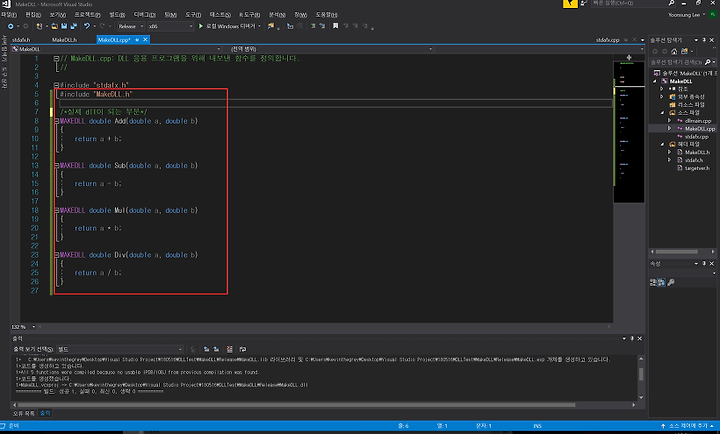The width and height of the screenshot is (720, 434).
Task: Pin the Solution Explorer panel
Action: [704, 40]
